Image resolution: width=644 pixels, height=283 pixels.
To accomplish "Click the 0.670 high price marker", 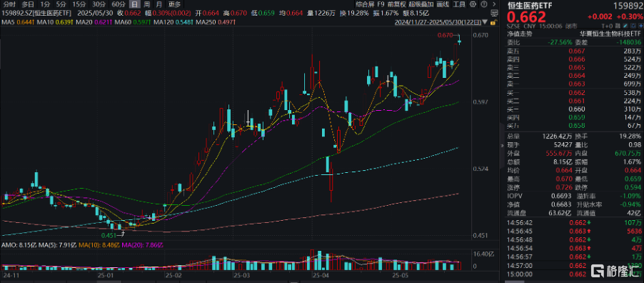I will 446,36.
